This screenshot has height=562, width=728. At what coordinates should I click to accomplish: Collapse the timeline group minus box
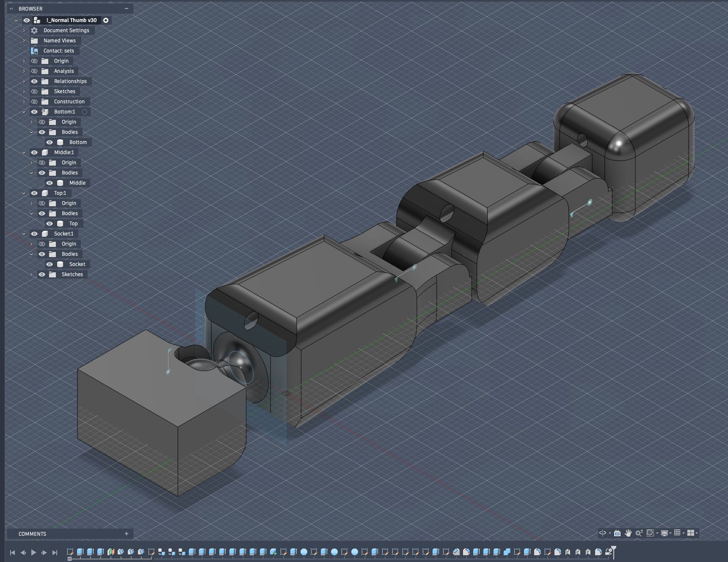click(x=69, y=559)
